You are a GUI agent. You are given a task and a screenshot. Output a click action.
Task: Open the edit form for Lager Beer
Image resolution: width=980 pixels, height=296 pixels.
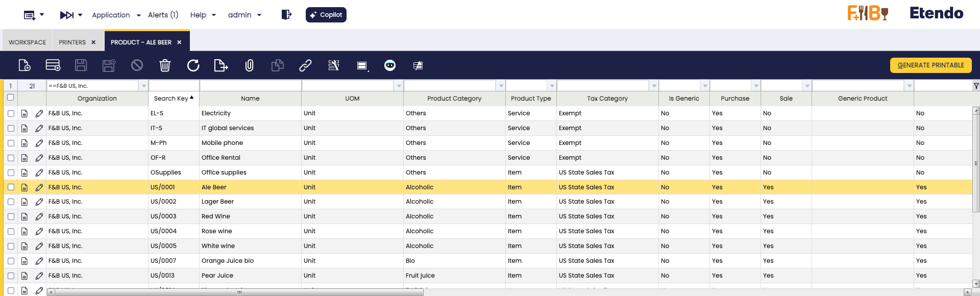point(39,202)
